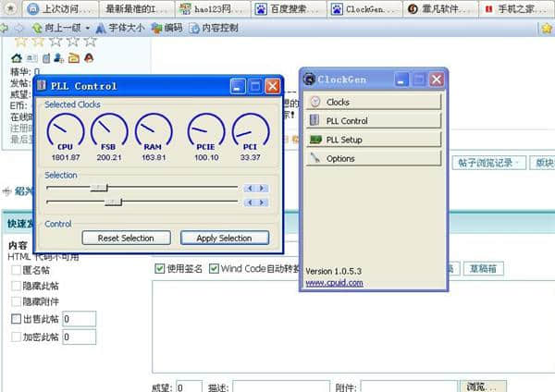Uncheck the 使用签名 checkbox
Image resolution: width=555 pixels, height=392 pixels.
(159, 268)
